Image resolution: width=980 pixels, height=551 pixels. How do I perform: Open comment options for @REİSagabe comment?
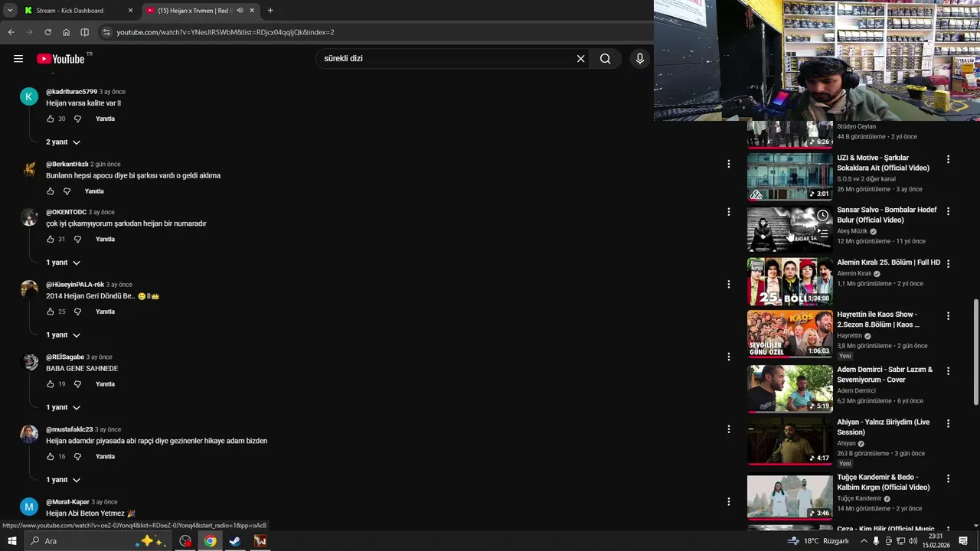click(x=729, y=357)
